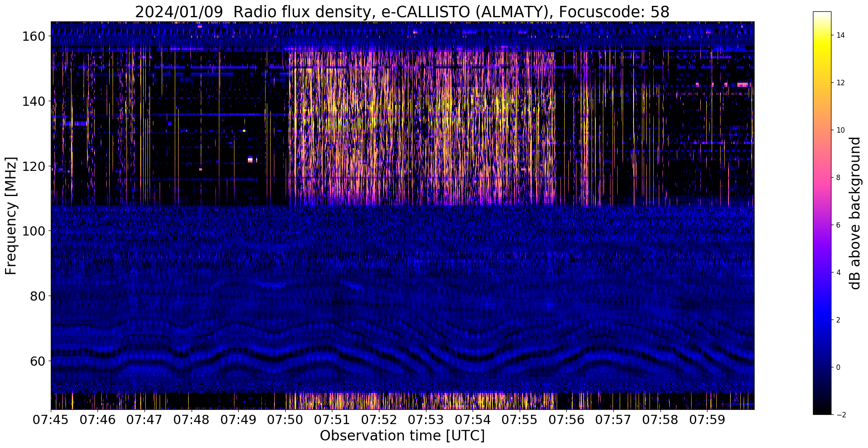Image resolution: width=868 pixels, height=448 pixels.
Task: Click the 120 frequency tick label
Action: [x=33, y=166]
